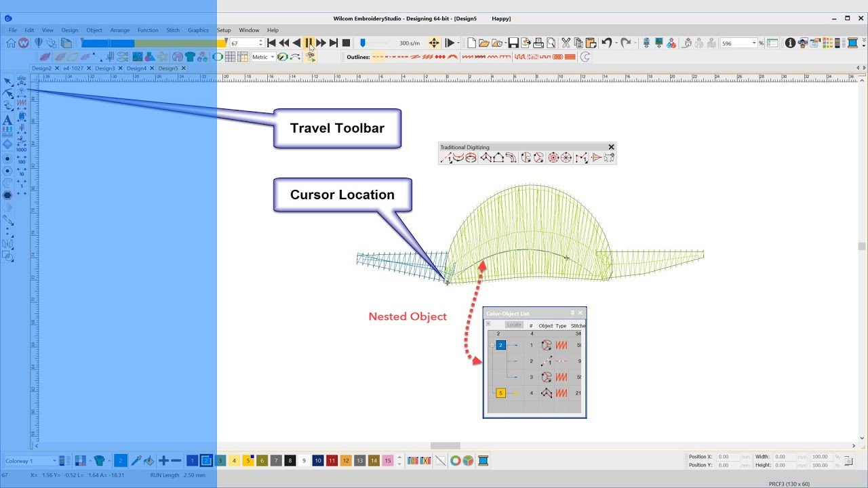This screenshot has height=488, width=868.
Task: Click the fast forward travel button
Action: point(321,43)
